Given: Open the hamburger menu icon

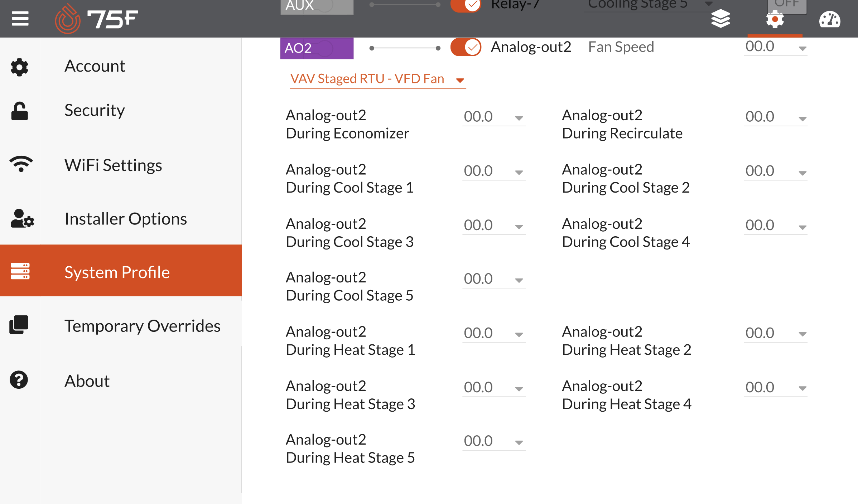Looking at the screenshot, I should [x=20, y=19].
